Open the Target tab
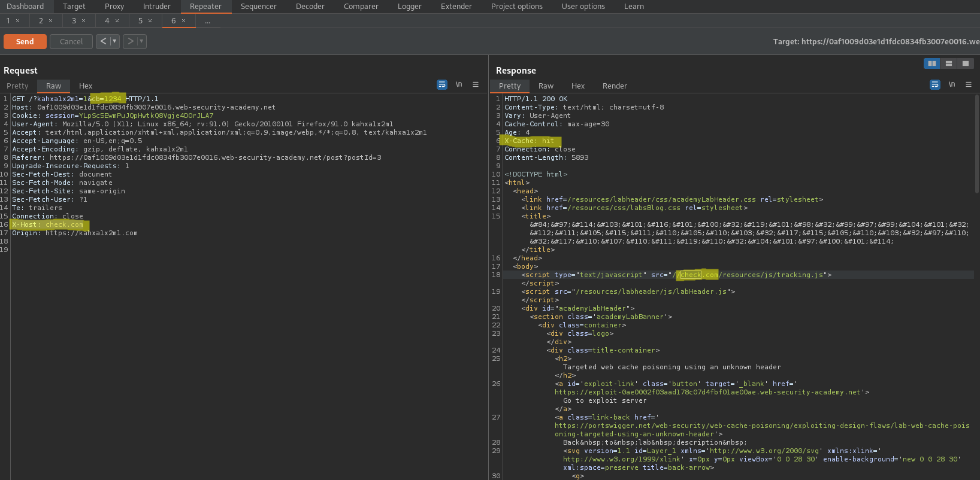Image resolution: width=980 pixels, height=480 pixels. pyautogui.click(x=74, y=7)
